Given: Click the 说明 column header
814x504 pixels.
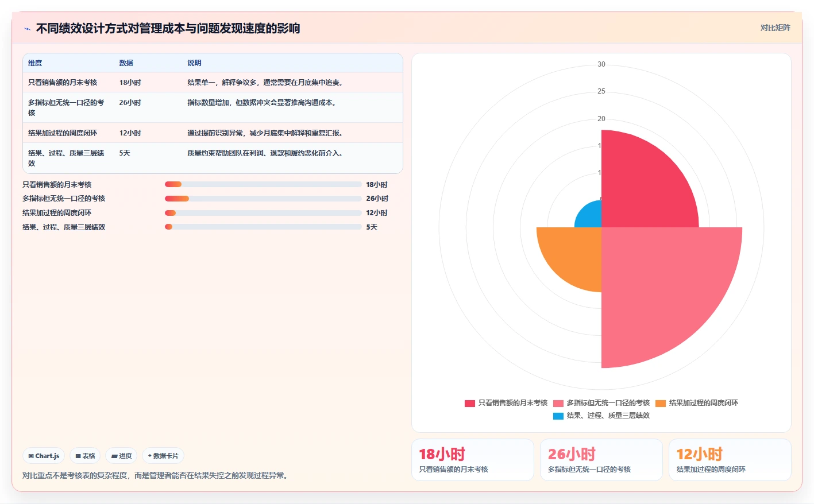Looking at the screenshot, I should 194,63.
